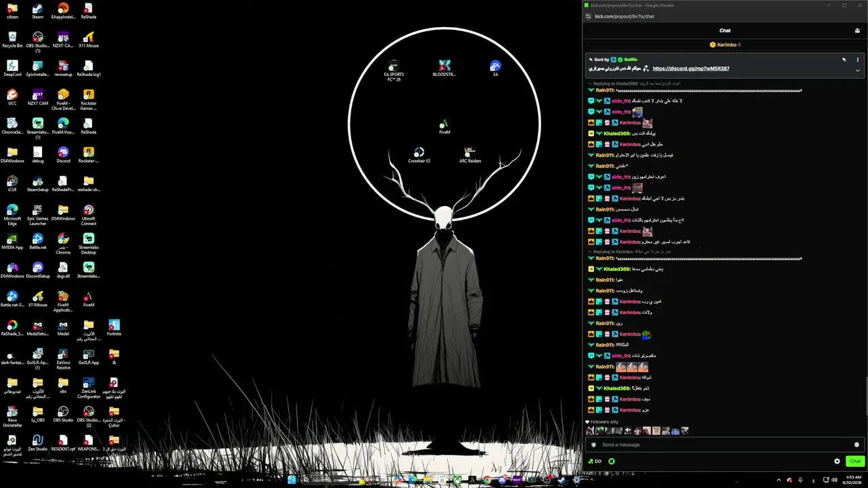The width and height of the screenshot is (868, 488).
Task: Open the OBS Studio desktop shortcut
Action: pos(63,414)
